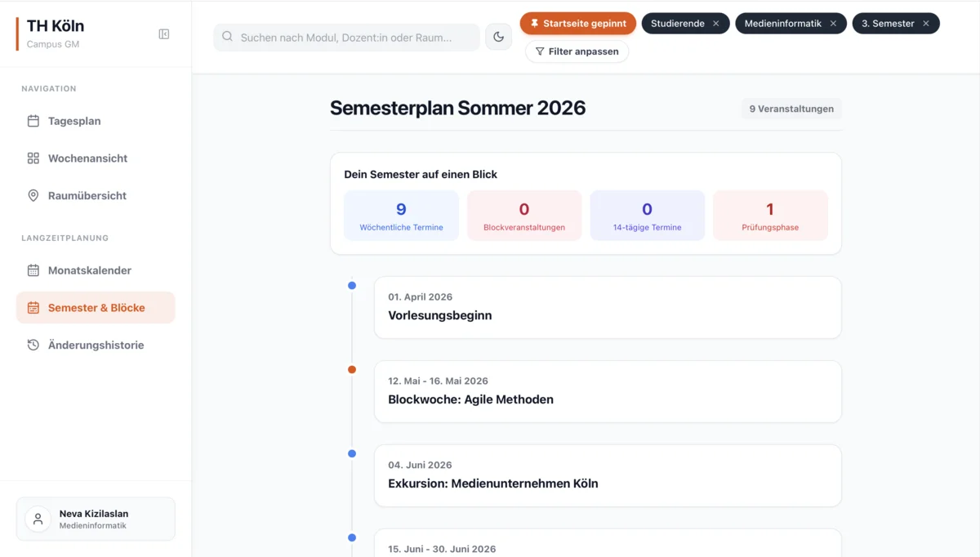Click the orange timeline dot for Blockwoche
Image resolution: width=980 pixels, height=557 pixels.
pyautogui.click(x=352, y=370)
